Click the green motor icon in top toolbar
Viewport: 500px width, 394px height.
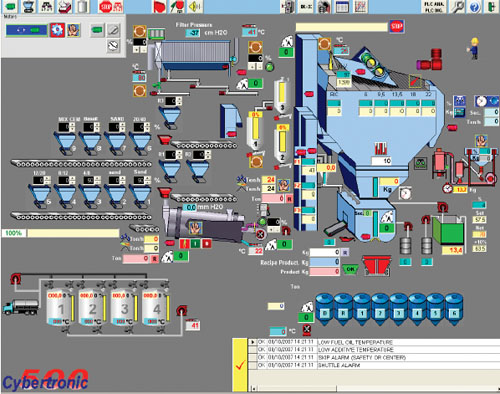pyautogui.click(x=10, y=6)
